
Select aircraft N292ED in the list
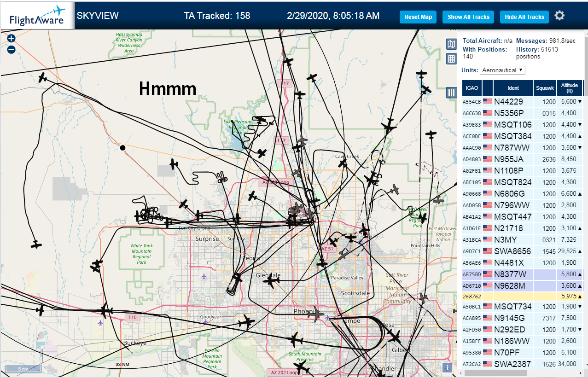pyautogui.click(x=523, y=330)
